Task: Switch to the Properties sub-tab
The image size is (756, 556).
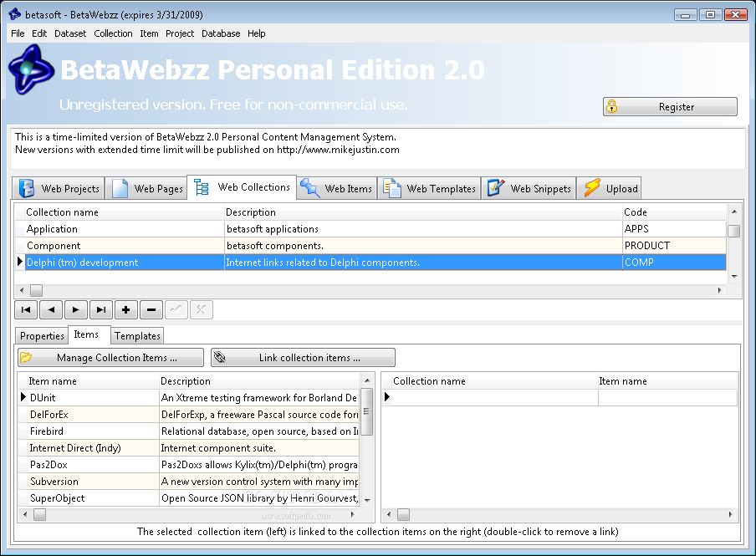Action: (42, 335)
